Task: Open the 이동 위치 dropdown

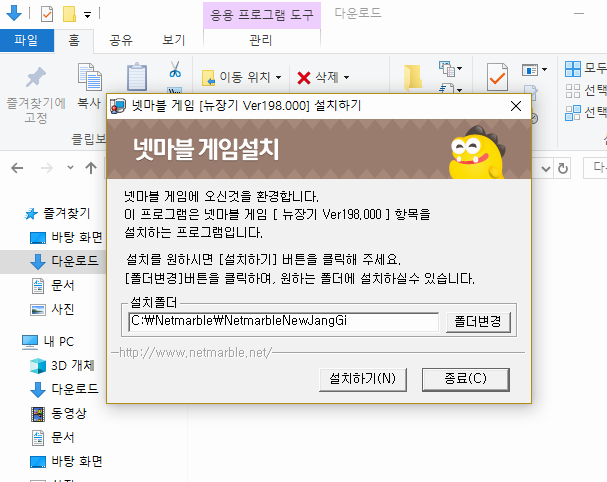Action: [x=242, y=77]
